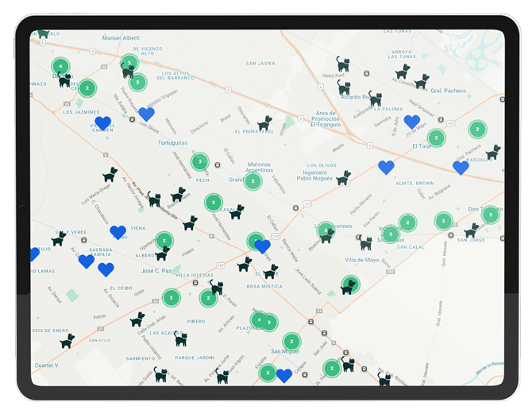Click the blue heart near Viena
The image size is (532, 410).
tap(118, 232)
